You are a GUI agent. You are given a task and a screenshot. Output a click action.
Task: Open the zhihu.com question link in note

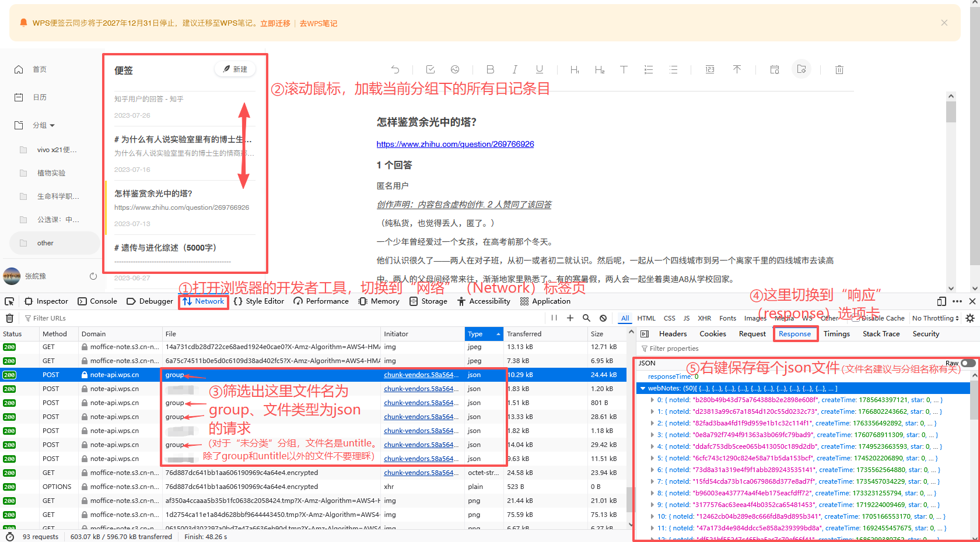click(455, 144)
